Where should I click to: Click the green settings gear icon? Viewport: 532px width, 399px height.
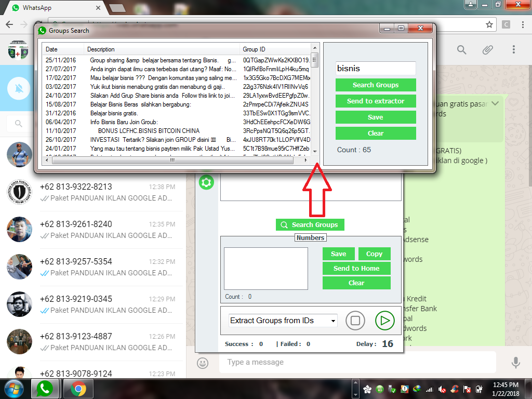[x=206, y=182]
